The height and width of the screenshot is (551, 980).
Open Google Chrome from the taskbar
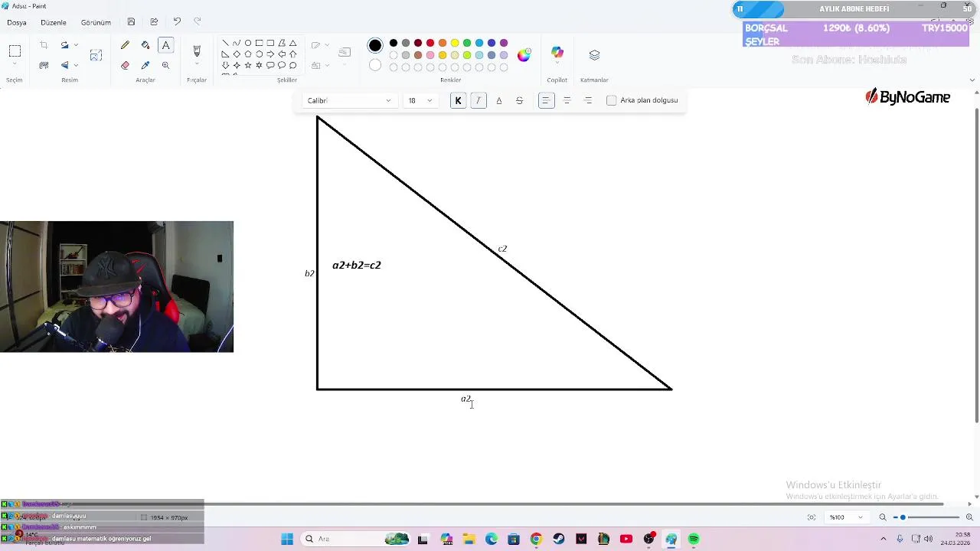pyautogui.click(x=536, y=539)
